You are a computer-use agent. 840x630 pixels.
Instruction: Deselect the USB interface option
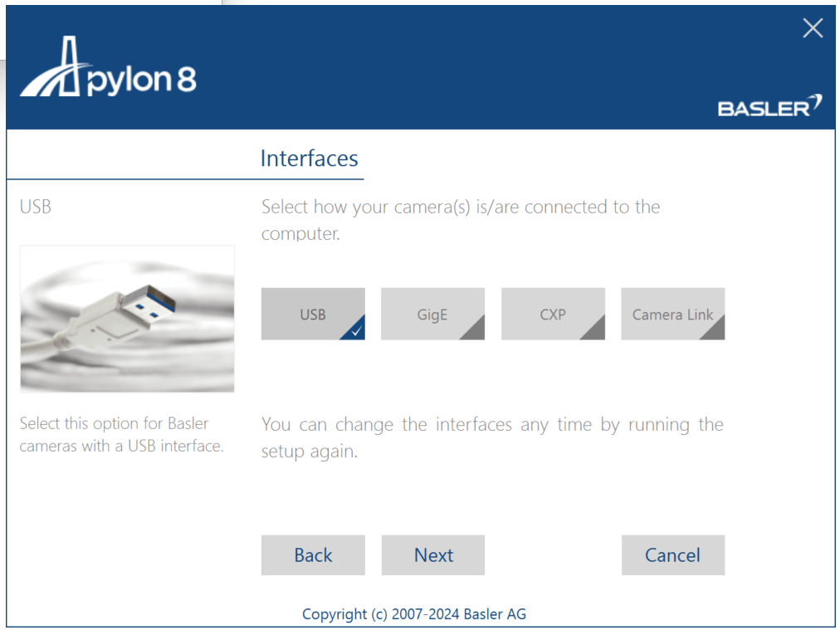(x=312, y=314)
